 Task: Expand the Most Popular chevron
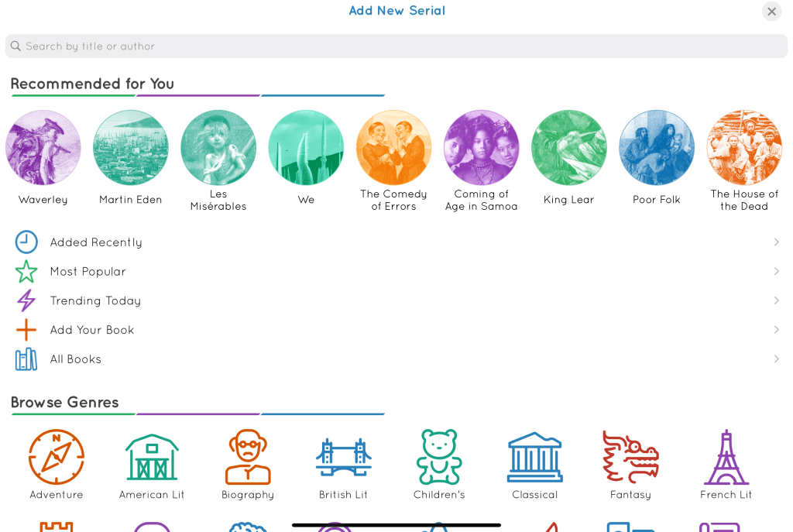click(776, 272)
